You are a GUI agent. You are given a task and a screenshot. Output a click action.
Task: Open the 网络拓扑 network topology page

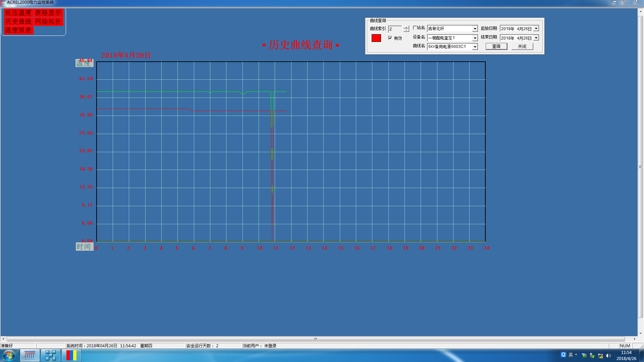48,21
